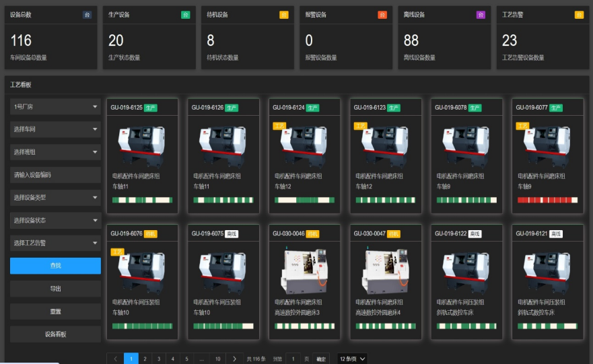Click the red status bar on GU-019-6077
Viewport: 593px width, 364px height.
click(x=547, y=200)
